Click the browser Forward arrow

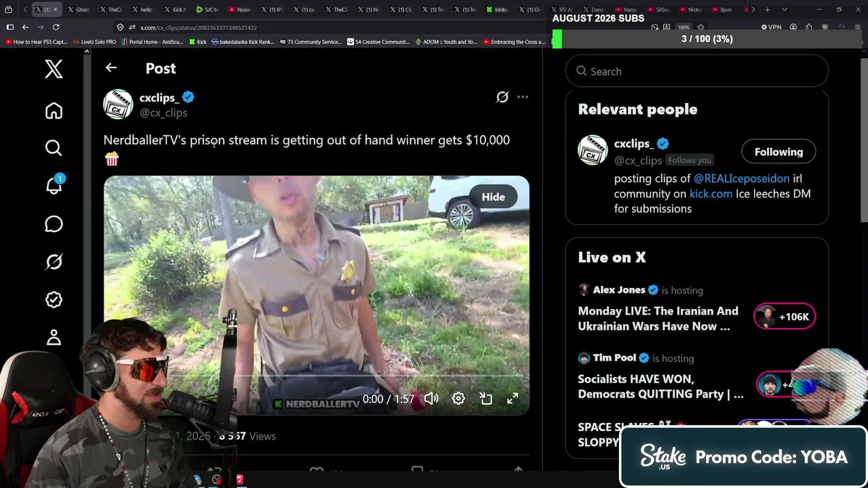[41, 27]
